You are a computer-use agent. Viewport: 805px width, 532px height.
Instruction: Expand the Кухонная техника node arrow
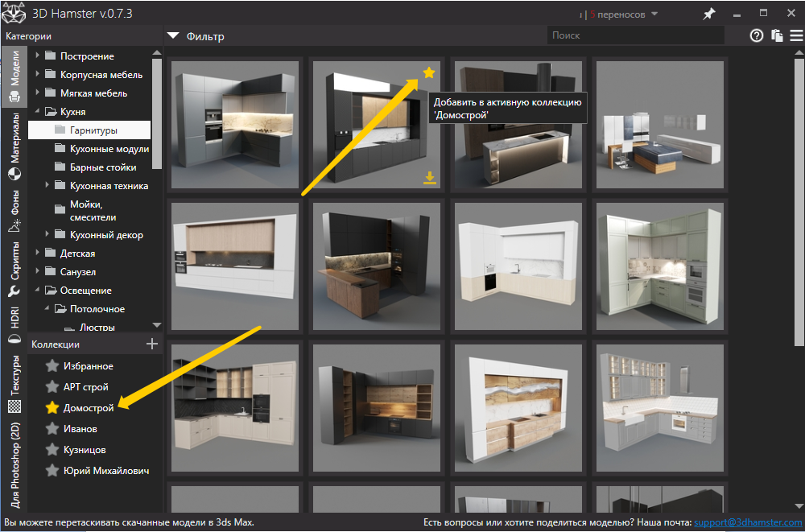click(47, 185)
